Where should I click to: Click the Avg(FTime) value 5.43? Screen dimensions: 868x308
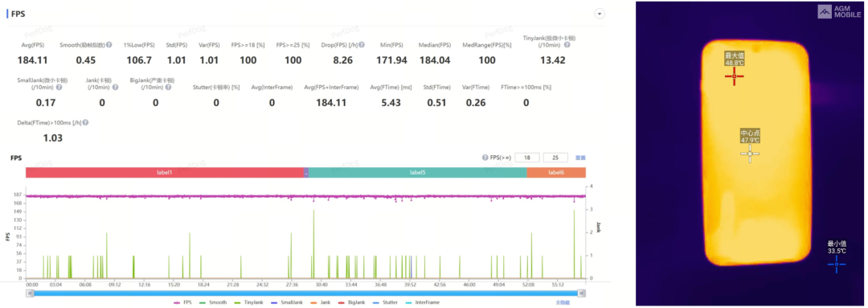pyautogui.click(x=391, y=102)
